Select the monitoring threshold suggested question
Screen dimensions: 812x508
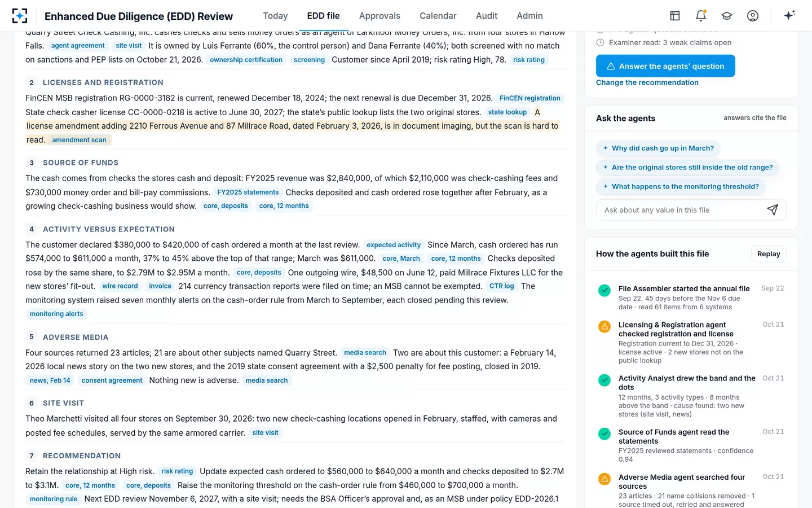tap(681, 187)
